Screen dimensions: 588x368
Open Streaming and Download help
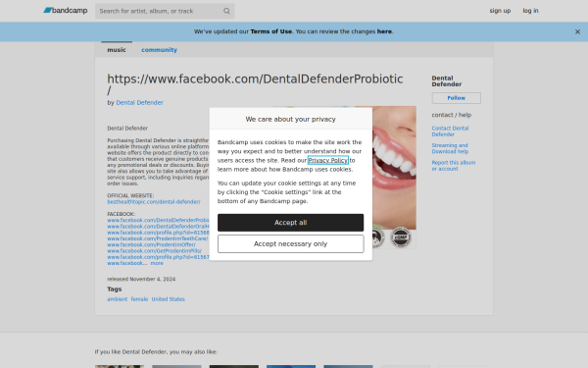[x=450, y=148]
